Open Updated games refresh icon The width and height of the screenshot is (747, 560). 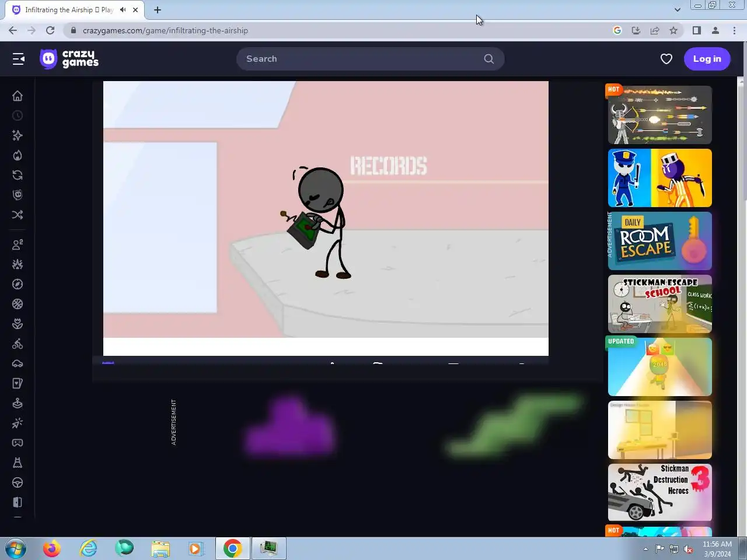point(18,175)
